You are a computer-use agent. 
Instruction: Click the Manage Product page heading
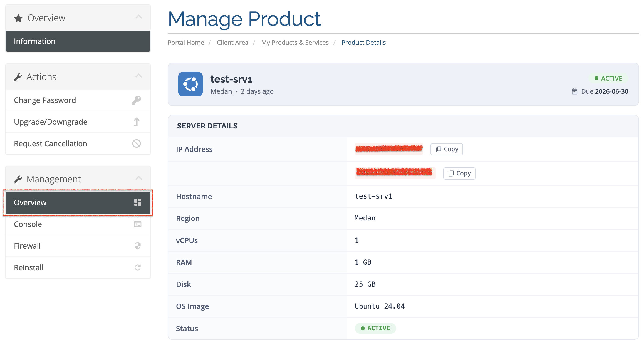coord(244,19)
